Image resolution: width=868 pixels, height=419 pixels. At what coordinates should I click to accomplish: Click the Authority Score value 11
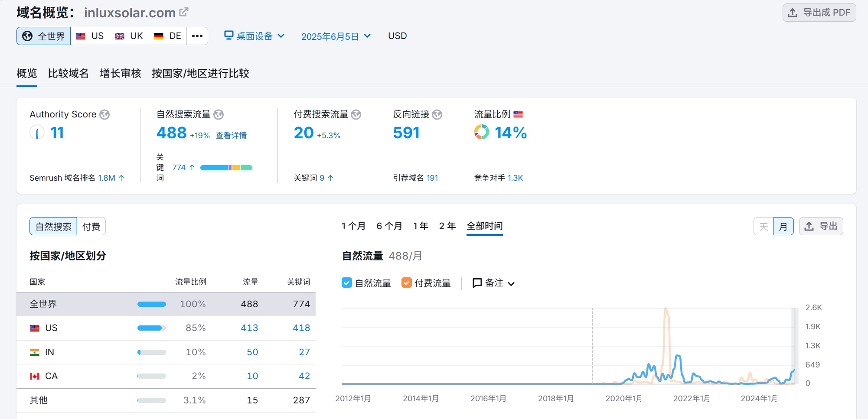[x=57, y=133]
